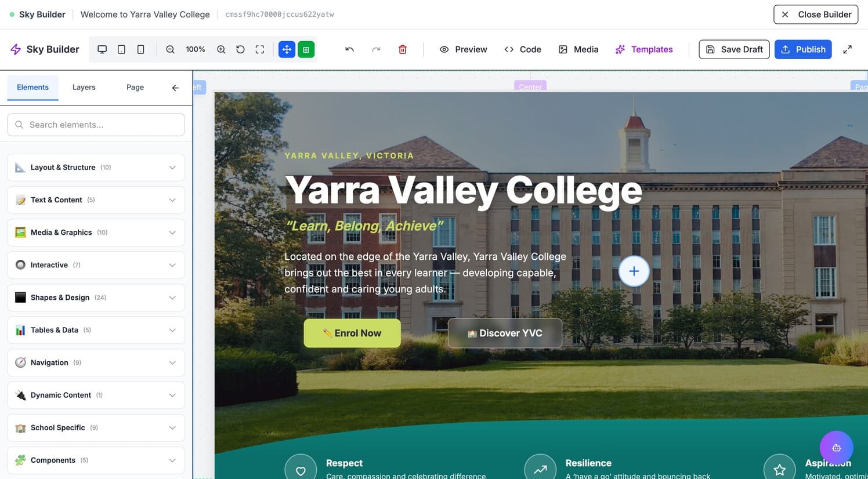This screenshot has width=868, height=479.
Task: Open the Templates gallery
Action: point(644,49)
